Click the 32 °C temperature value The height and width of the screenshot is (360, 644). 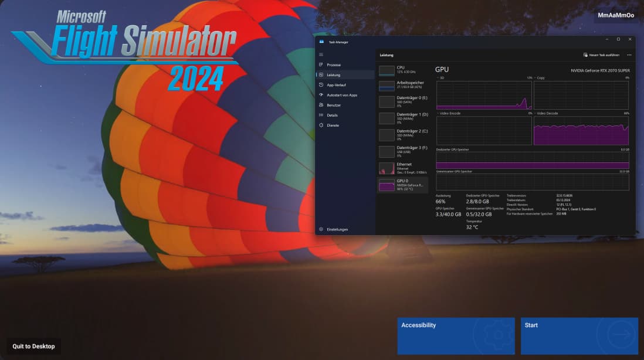tap(472, 227)
